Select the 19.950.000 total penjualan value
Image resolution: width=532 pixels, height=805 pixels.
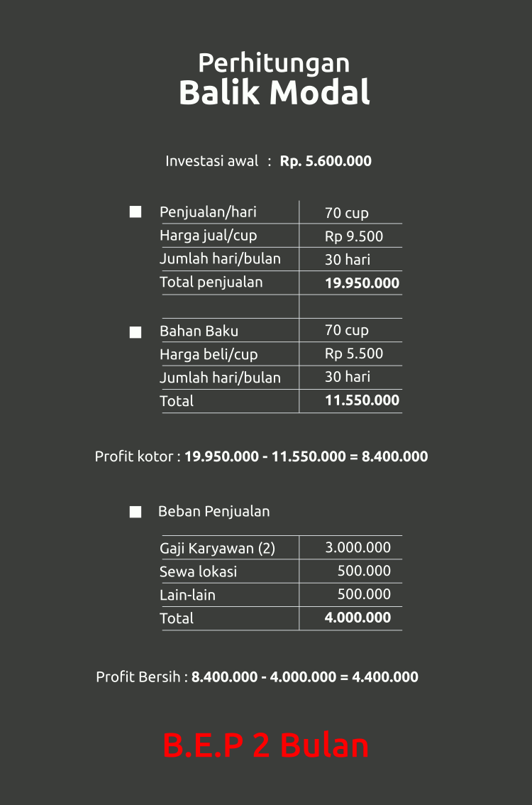[x=362, y=283]
